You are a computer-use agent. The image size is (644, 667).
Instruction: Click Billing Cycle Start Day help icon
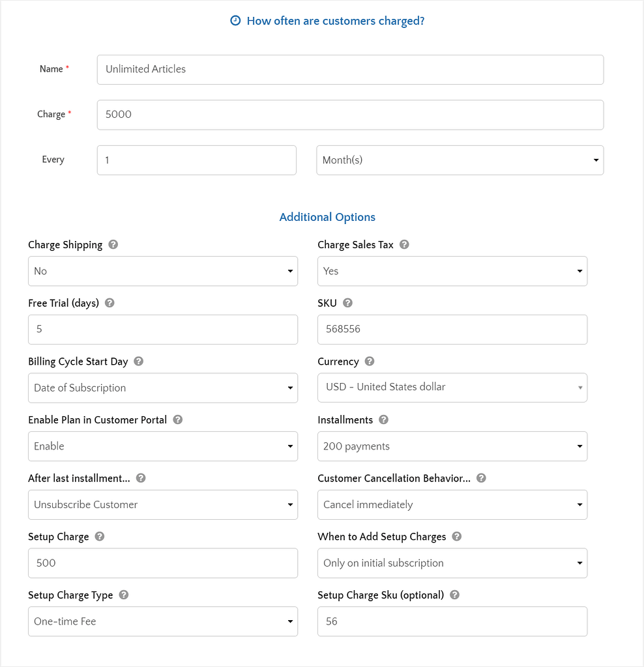point(139,361)
